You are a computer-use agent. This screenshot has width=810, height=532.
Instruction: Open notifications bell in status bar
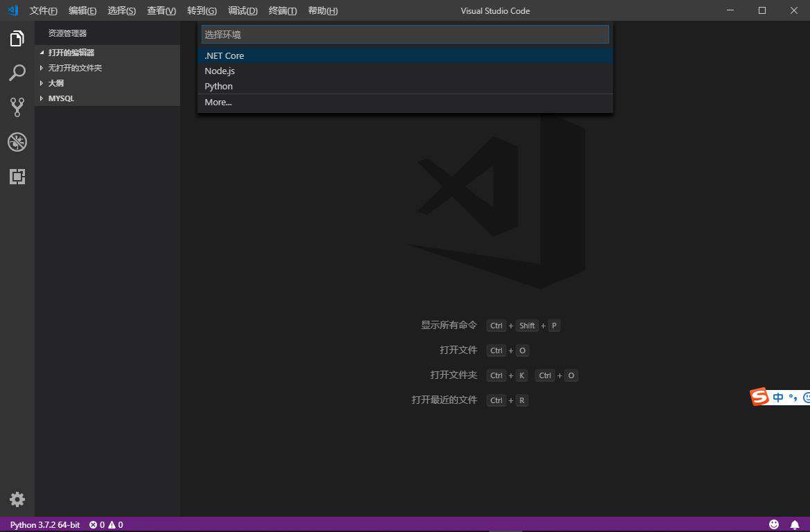[795, 524]
